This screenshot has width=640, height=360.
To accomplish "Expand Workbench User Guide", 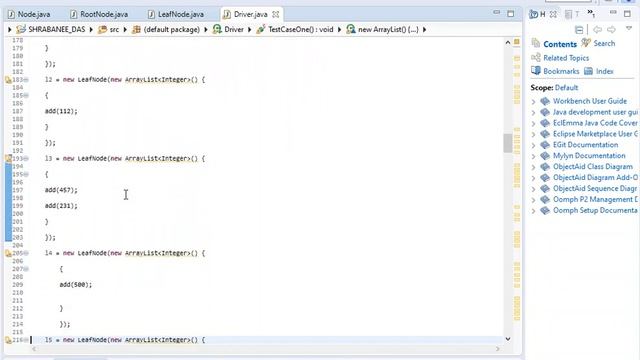I will click(533, 101).
